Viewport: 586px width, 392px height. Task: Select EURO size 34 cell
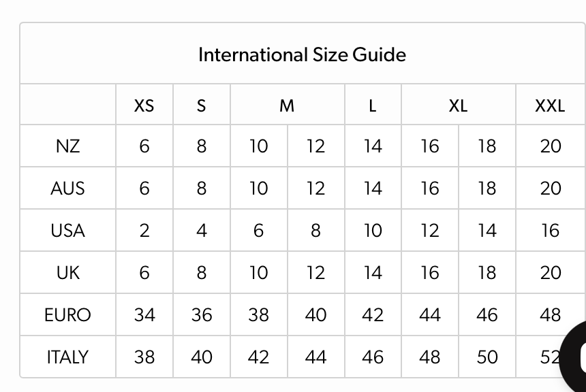(144, 315)
